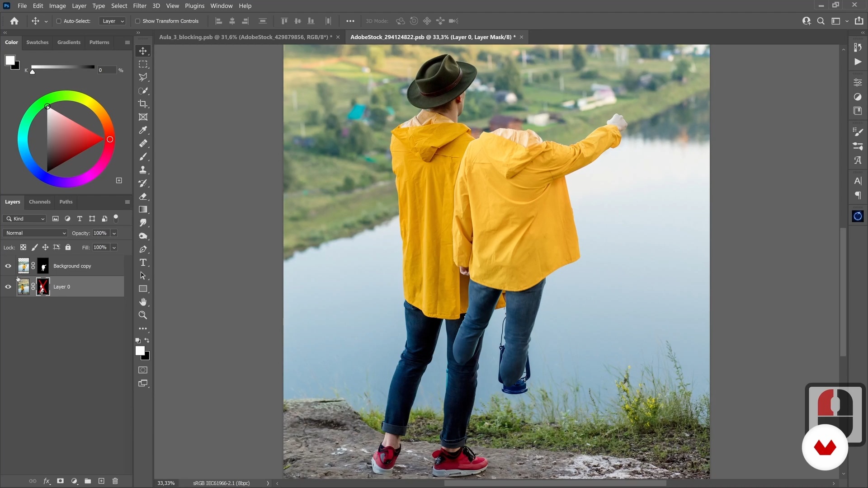Select the Crop tool
This screenshot has height=488, width=868.
(143, 104)
